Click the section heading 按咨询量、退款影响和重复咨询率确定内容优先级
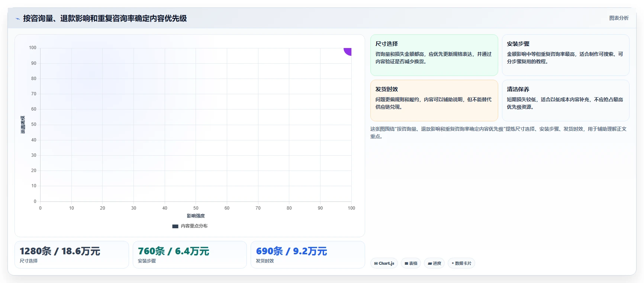The width and height of the screenshot is (644, 283). pos(105,18)
